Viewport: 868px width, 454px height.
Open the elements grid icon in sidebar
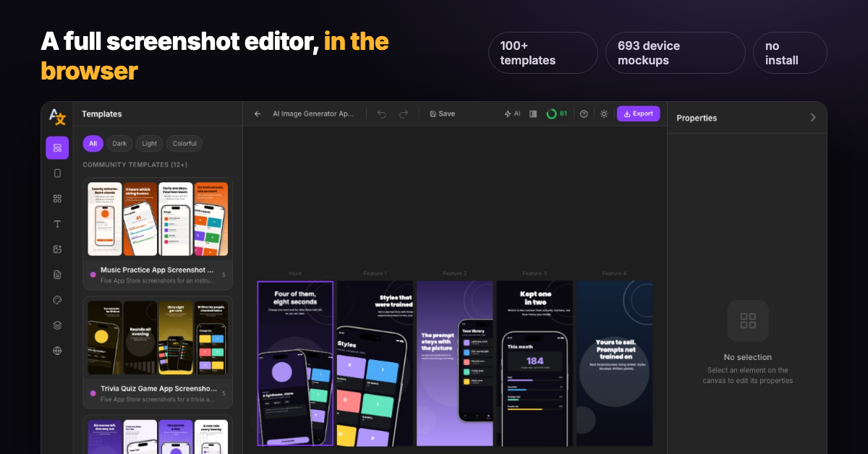pos(57,199)
